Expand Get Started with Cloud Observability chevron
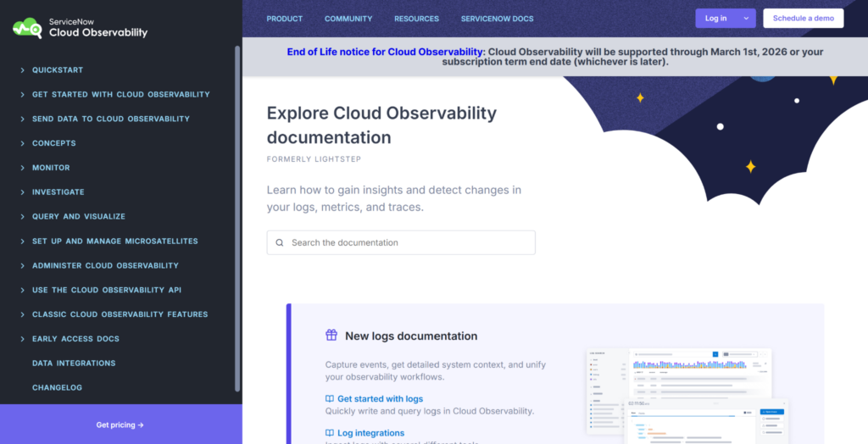The height and width of the screenshot is (444, 868). pyautogui.click(x=23, y=95)
